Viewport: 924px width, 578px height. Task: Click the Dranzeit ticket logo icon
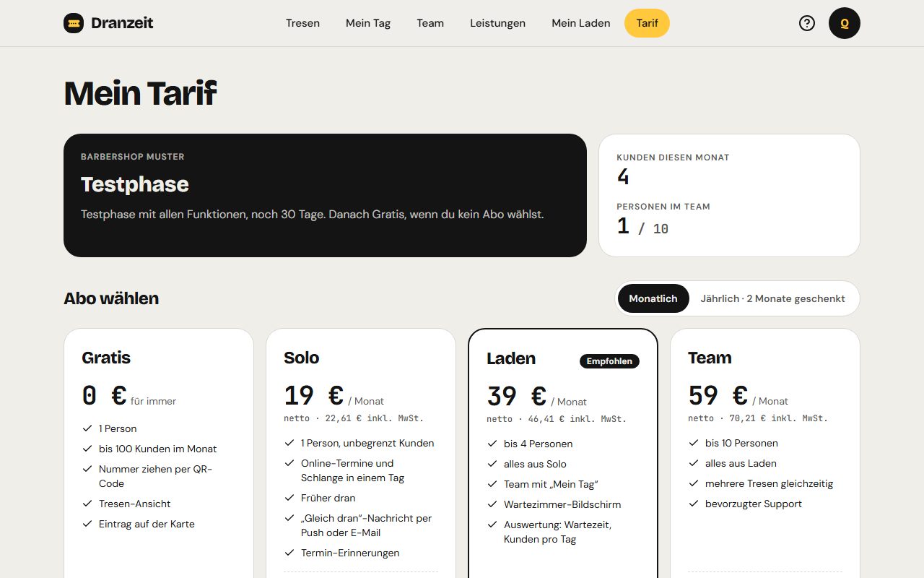[x=74, y=23]
